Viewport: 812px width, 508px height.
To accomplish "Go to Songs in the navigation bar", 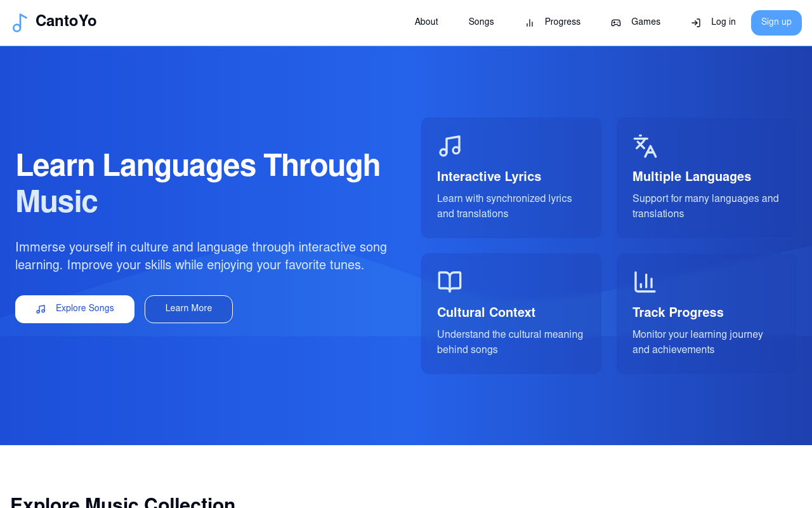I will 481,22.
